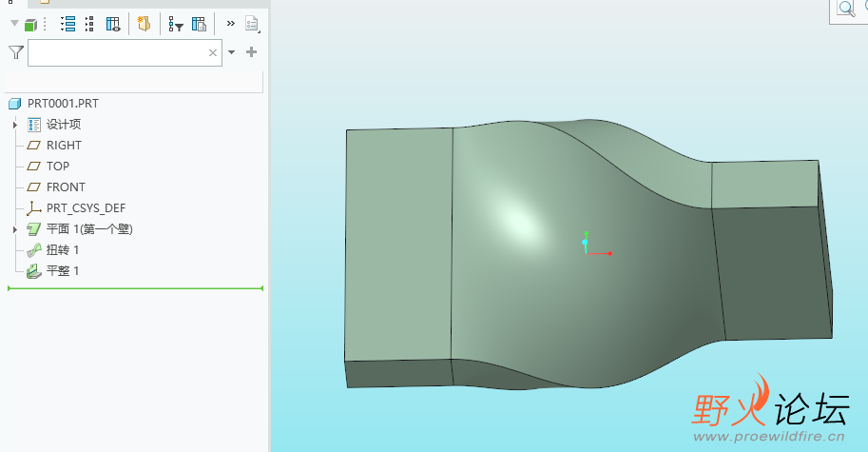Click inside the model tree search field
Image resolution: width=868 pixels, height=452 pixels.
[114, 53]
